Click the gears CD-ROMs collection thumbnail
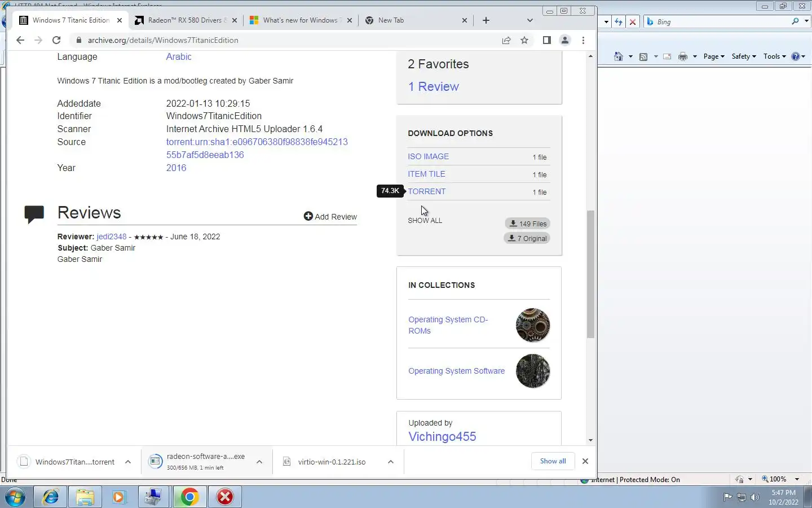The height and width of the screenshot is (508, 812). click(533, 325)
